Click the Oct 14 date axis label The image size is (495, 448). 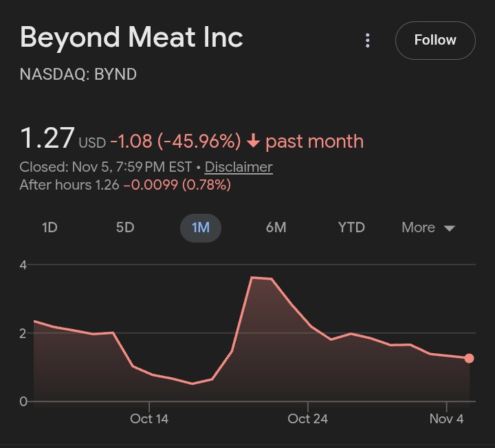149,418
